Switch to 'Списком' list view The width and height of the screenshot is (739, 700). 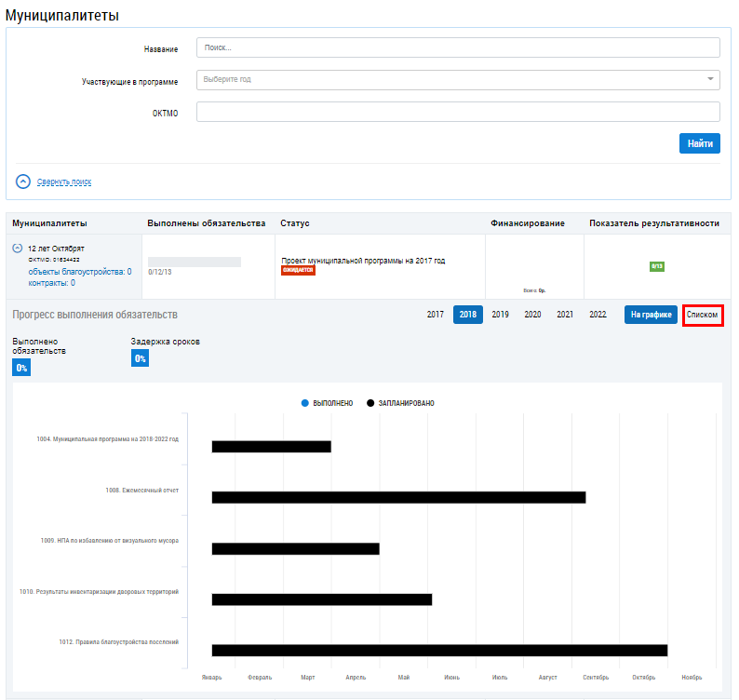(702, 315)
